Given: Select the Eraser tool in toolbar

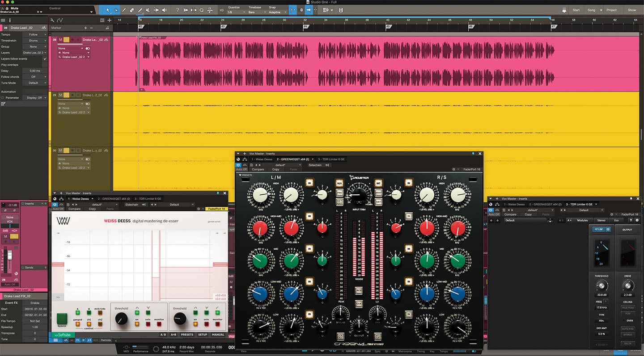Looking at the screenshot, I should click(x=131, y=10).
